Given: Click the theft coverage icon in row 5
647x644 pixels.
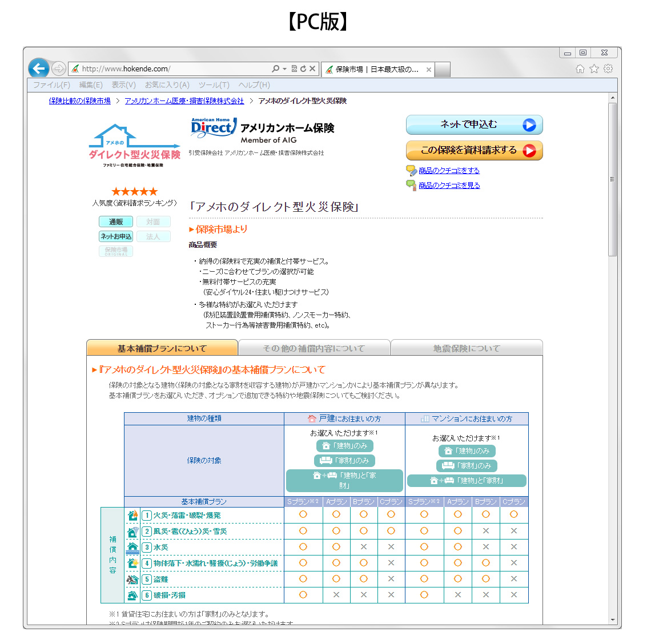Looking at the screenshot, I should [132, 579].
